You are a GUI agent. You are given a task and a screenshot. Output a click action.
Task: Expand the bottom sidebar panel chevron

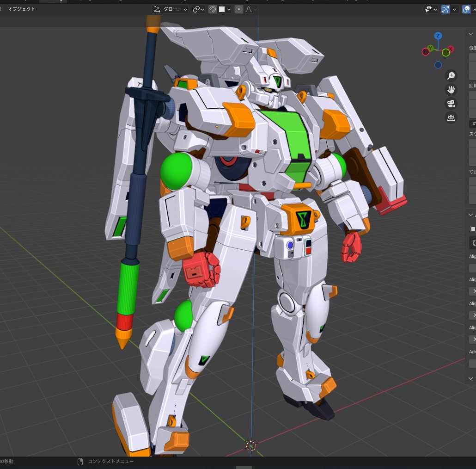[x=470, y=378]
